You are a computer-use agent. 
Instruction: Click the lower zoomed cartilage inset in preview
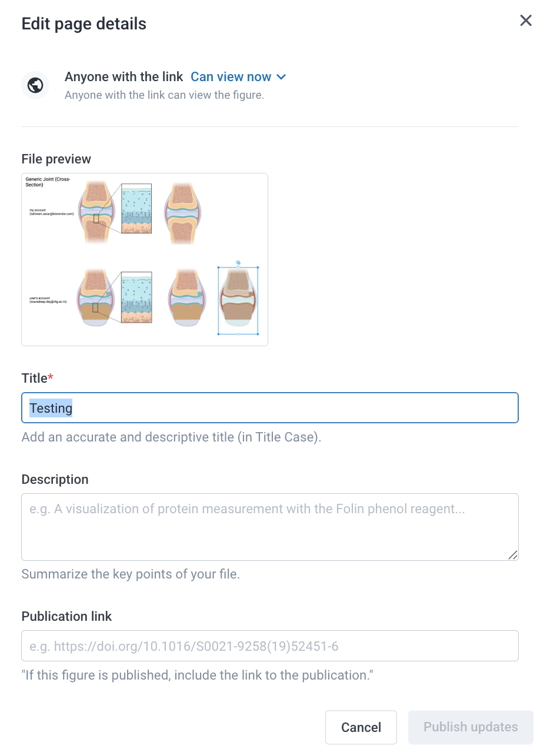(136, 297)
